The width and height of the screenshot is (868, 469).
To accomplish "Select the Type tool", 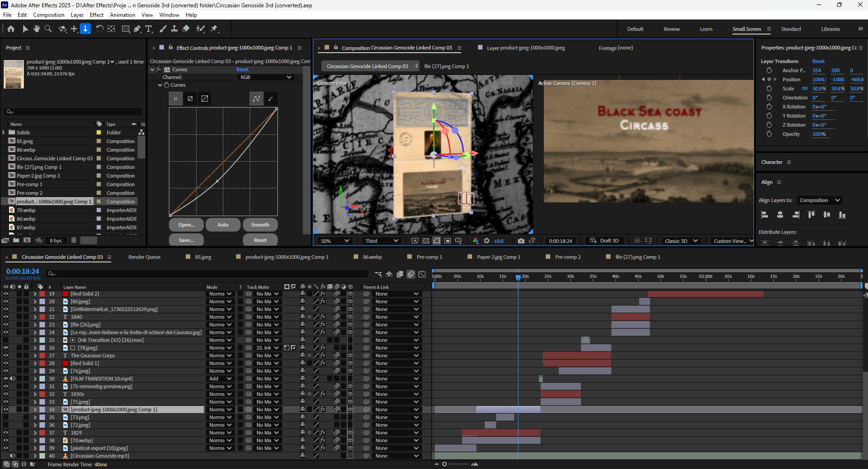I will tap(148, 29).
